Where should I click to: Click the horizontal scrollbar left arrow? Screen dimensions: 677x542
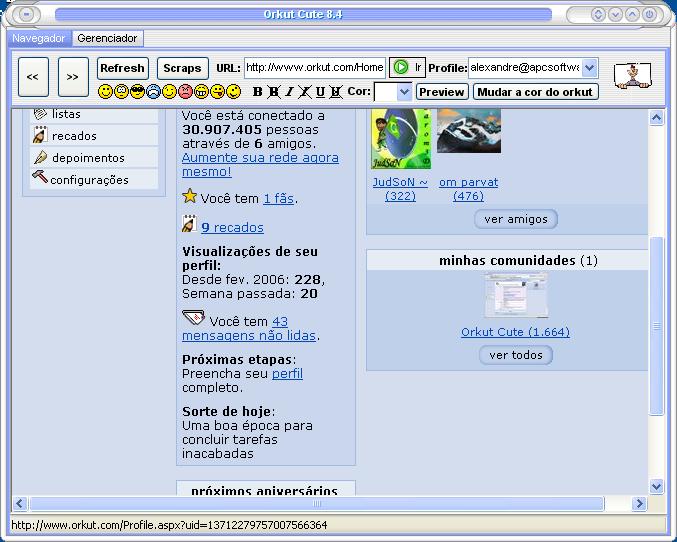(x=20, y=503)
